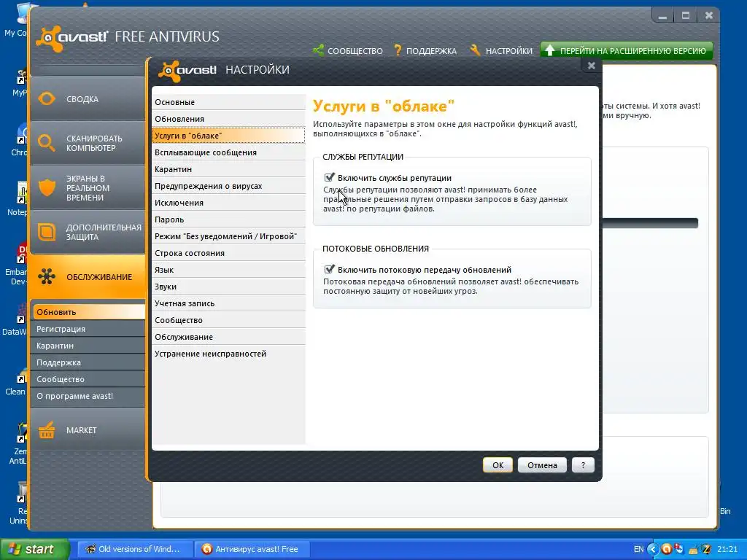This screenshot has height=560, width=747.
Task: Open Сообщество settings category in dialog
Action: (x=228, y=320)
